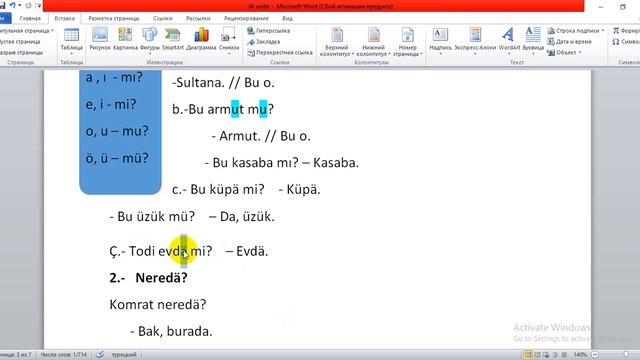The height and width of the screenshot is (360, 640).
Task: Switch to Draft view icon
Action: point(564,355)
